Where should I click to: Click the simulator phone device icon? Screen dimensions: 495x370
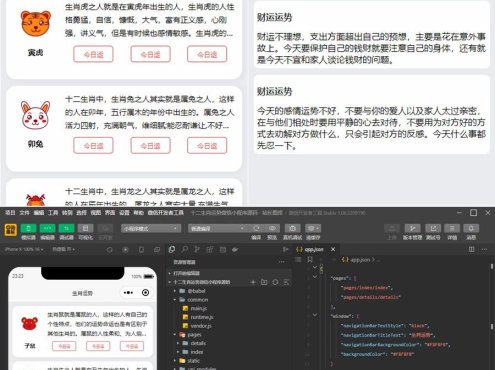[141, 250]
